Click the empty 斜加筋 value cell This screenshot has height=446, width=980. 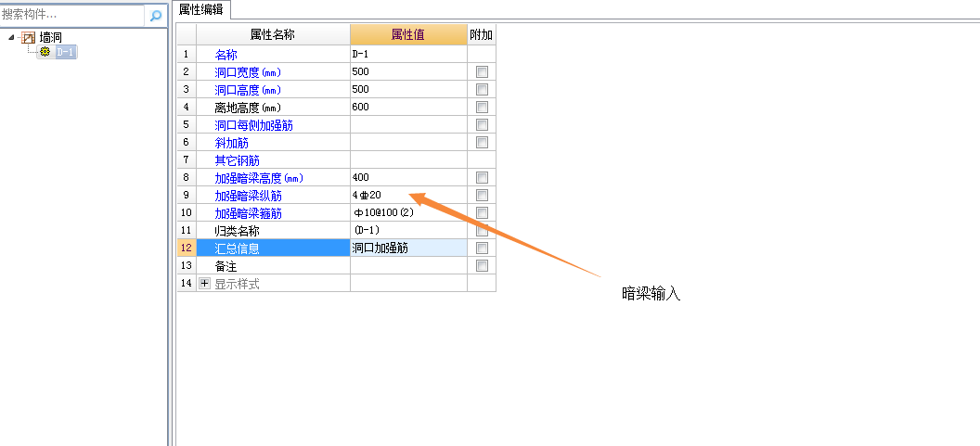click(x=408, y=143)
